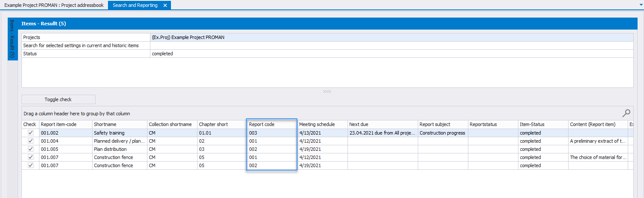Sort by Shortname column header
Image resolution: width=644 pixels, height=198 pixels.
120,124
